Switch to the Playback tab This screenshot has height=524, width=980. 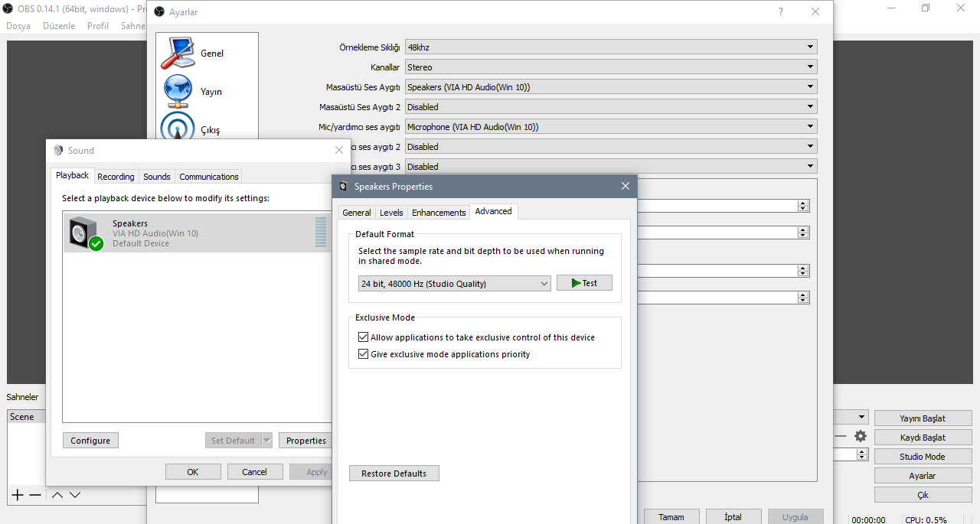(x=72, y=175)
